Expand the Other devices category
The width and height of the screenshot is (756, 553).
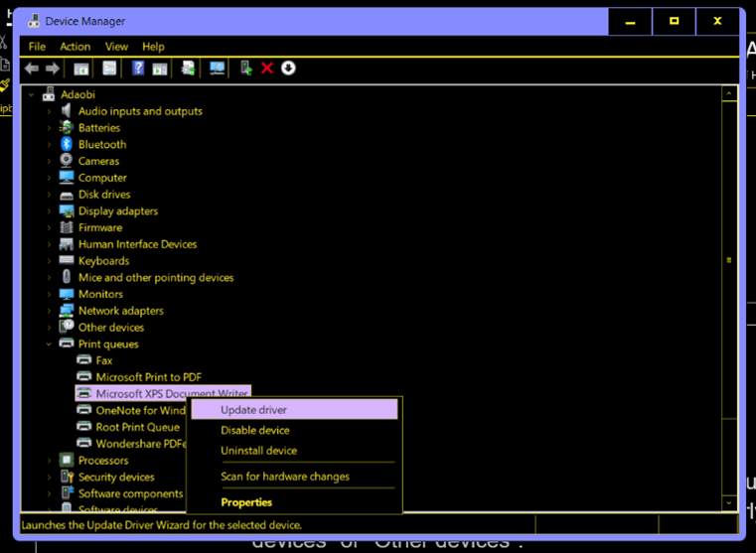pos(49,327)
